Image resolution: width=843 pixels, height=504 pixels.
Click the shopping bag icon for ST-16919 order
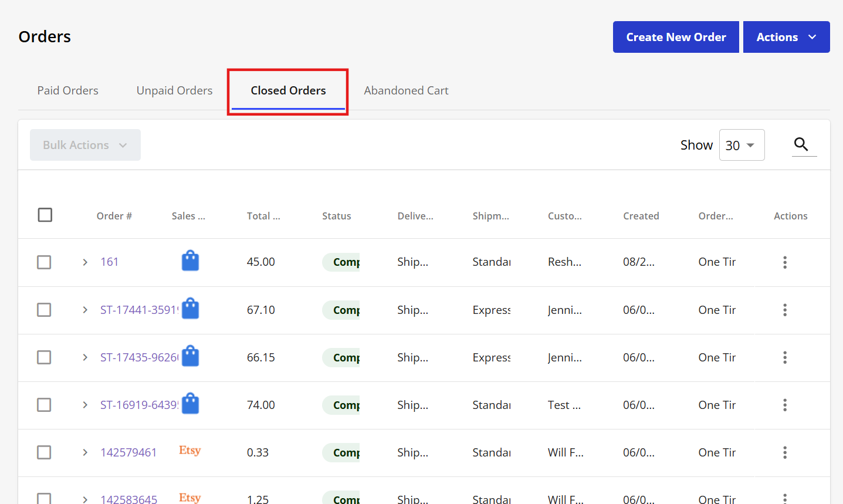pyautogui.click(x=190, y=403)
